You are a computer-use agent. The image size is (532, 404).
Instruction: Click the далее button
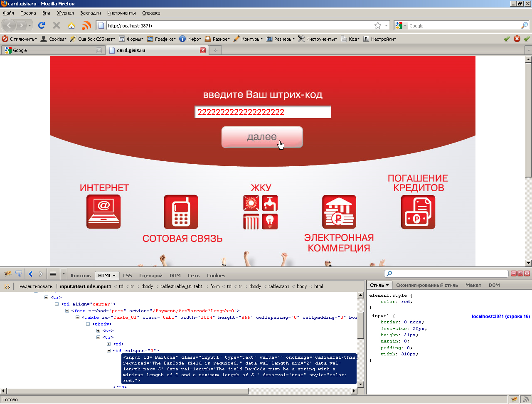click(x=262, y=137)
